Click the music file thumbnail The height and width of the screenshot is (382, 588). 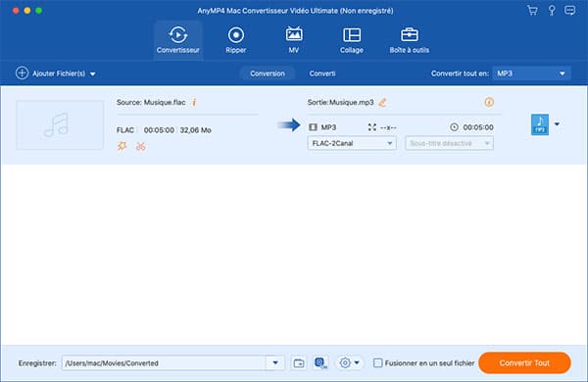point(60,125)
